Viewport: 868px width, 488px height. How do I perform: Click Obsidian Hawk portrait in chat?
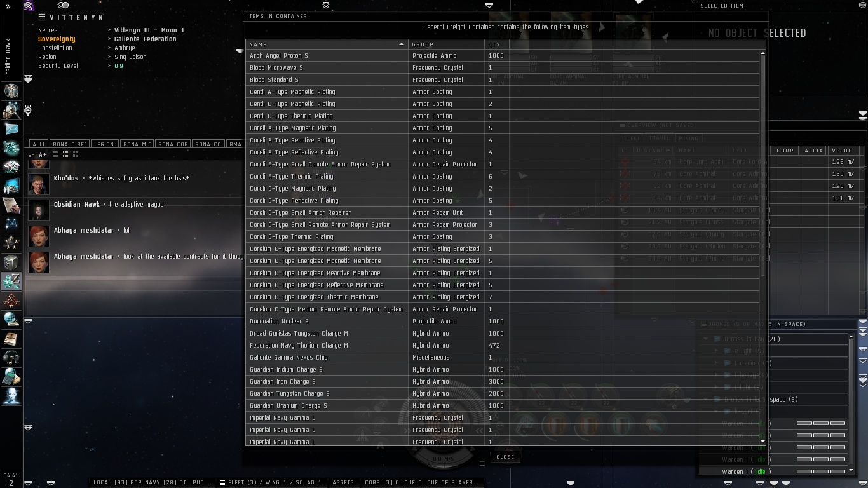click(x=39, y=210)
